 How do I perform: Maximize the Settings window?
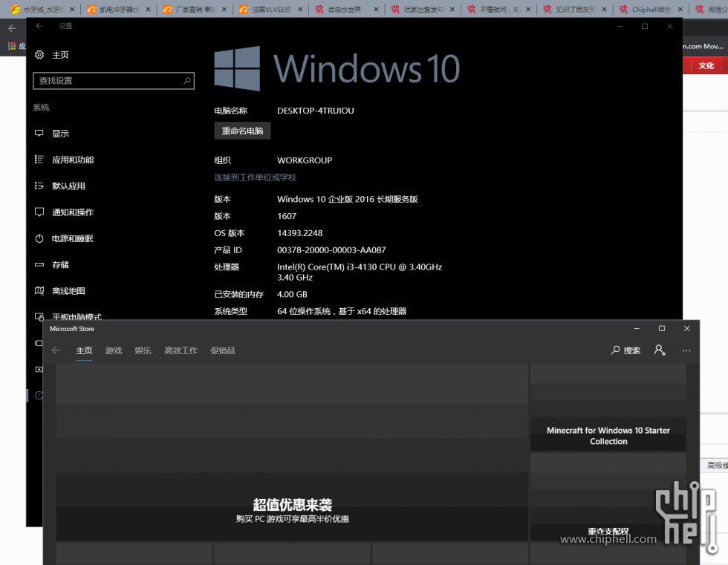[x=645, y=27]
